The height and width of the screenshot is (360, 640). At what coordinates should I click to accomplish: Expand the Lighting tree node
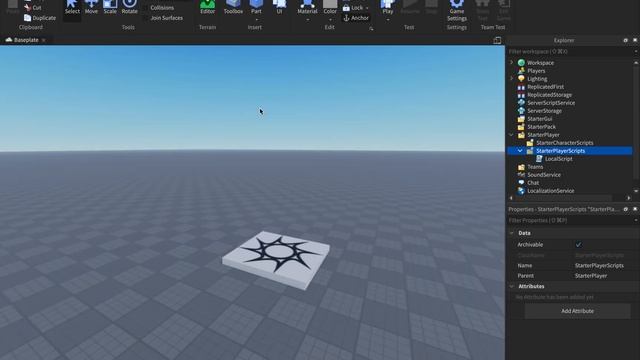(x=511, y=78)
